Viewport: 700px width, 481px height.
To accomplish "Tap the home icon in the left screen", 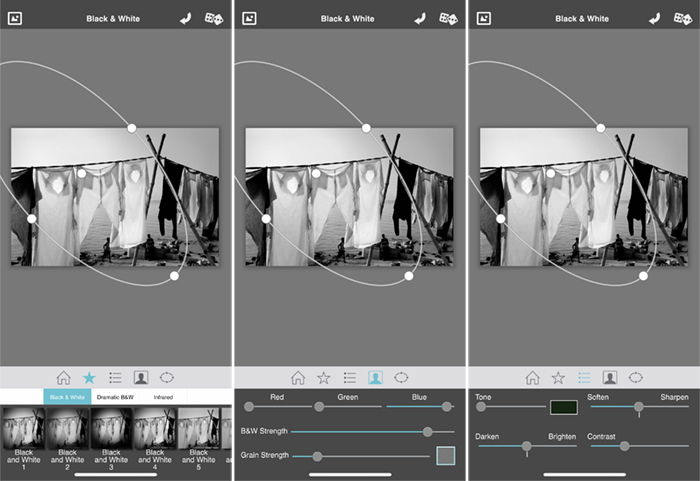I will point(63,378).
